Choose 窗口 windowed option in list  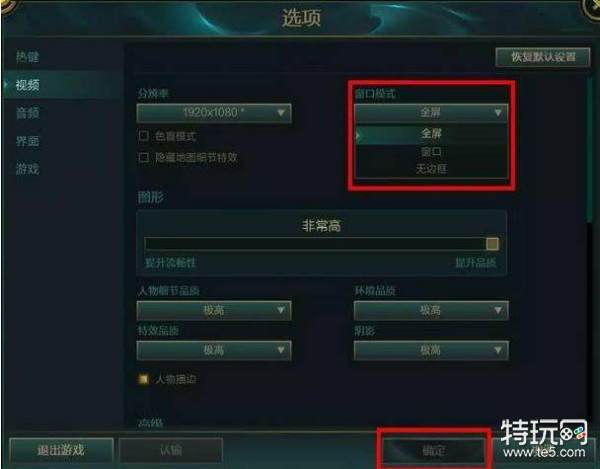[x=431, y=152]
